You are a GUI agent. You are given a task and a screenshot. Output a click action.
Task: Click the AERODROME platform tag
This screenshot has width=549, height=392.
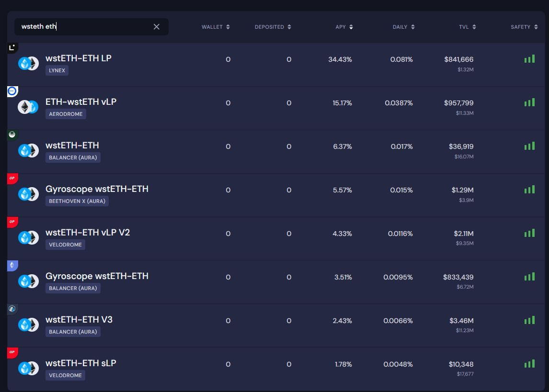coord(66,114)
